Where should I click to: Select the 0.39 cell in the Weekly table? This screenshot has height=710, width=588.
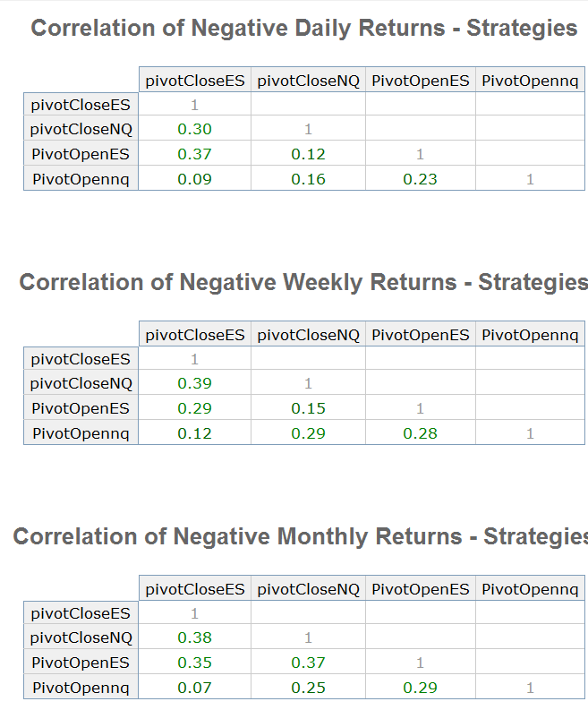194,384
